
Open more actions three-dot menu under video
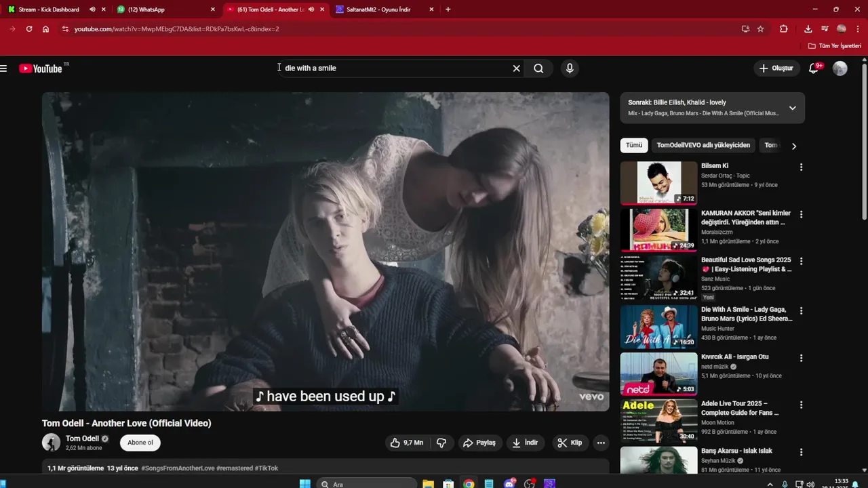(601, 443)
